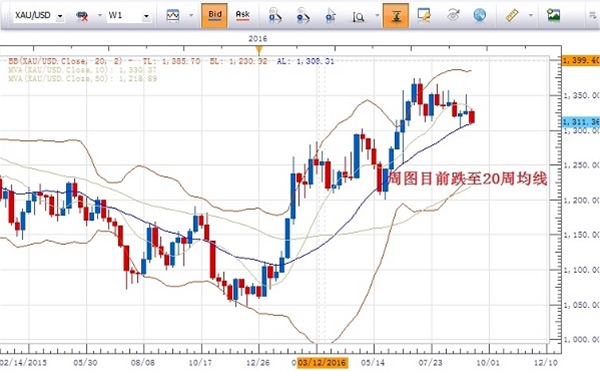
Task: Click the save chart as picture icon
Action: point(553,15)
